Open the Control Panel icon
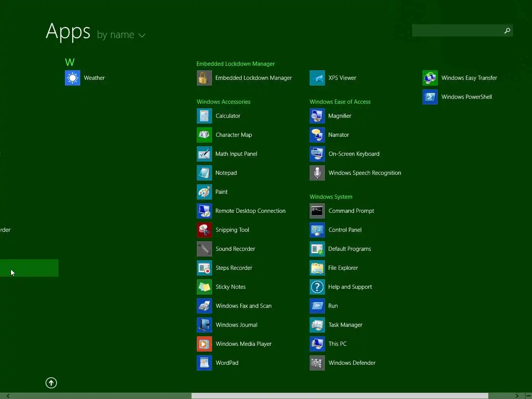The height and width of the screenshot is (399, 532). (317, 230)
